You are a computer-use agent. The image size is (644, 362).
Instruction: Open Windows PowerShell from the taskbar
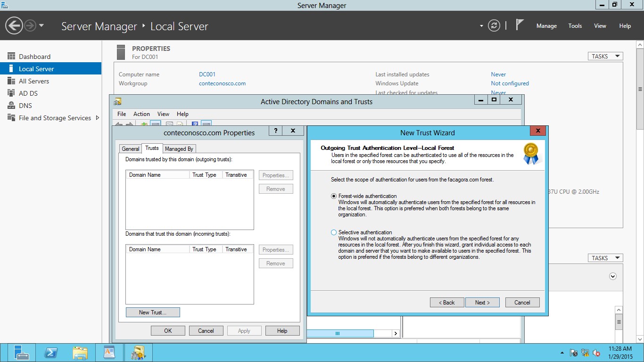click(x=51, y=352)
